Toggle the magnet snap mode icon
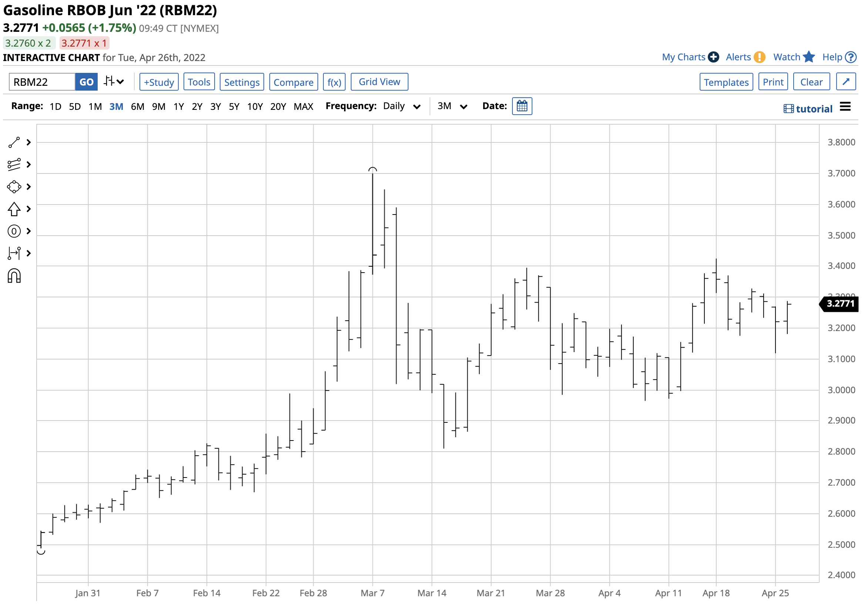 point(14,276)
